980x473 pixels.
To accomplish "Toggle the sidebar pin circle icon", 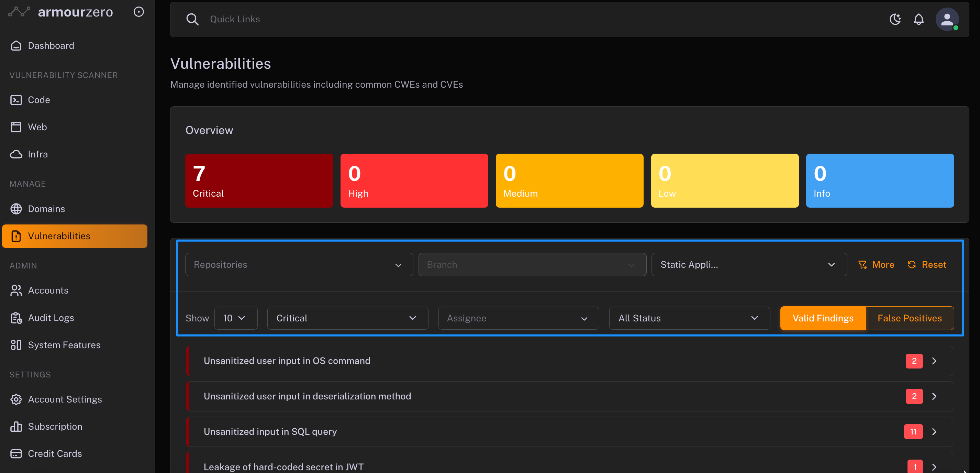I will click(139, 12).
